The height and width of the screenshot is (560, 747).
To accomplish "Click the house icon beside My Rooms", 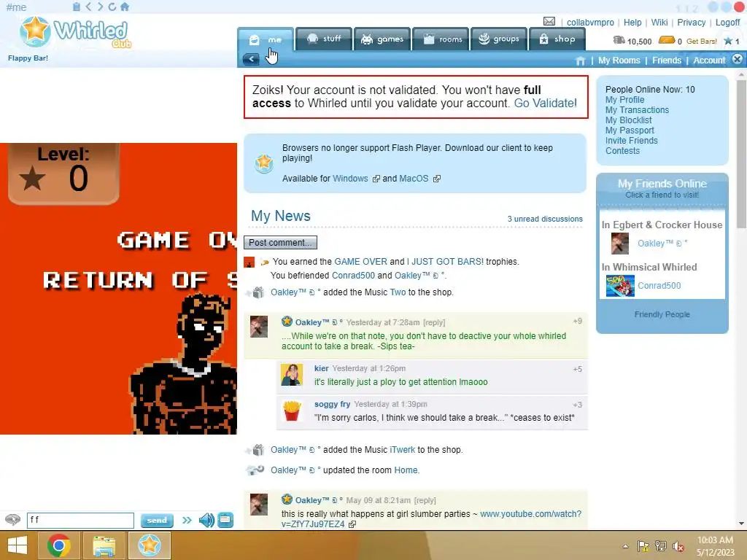I will point(580,61).
